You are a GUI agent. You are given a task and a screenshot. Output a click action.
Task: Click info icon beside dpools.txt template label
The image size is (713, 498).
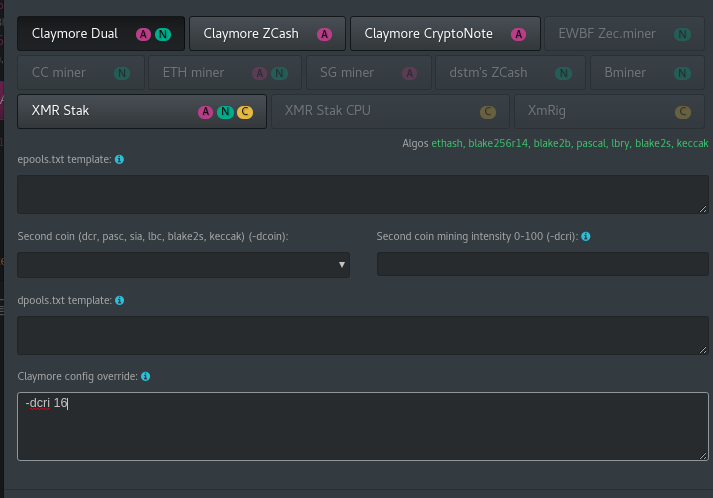coord(120,301)
